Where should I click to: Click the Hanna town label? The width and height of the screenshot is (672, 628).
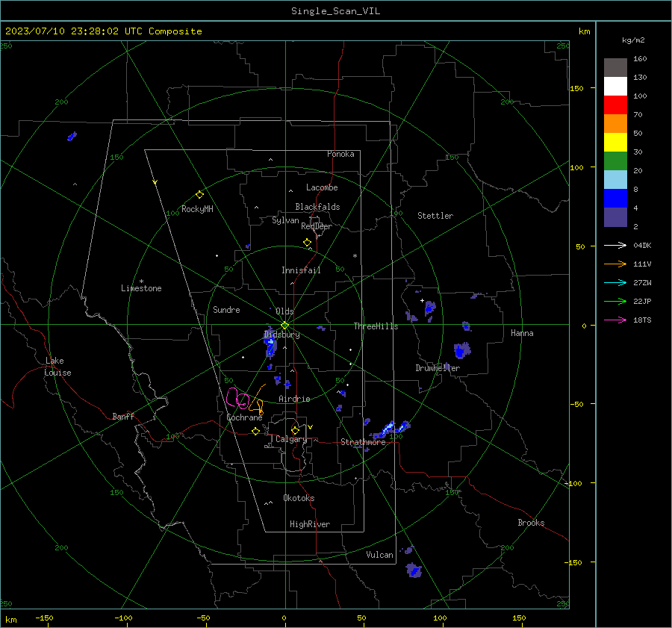tap(522, 333)
